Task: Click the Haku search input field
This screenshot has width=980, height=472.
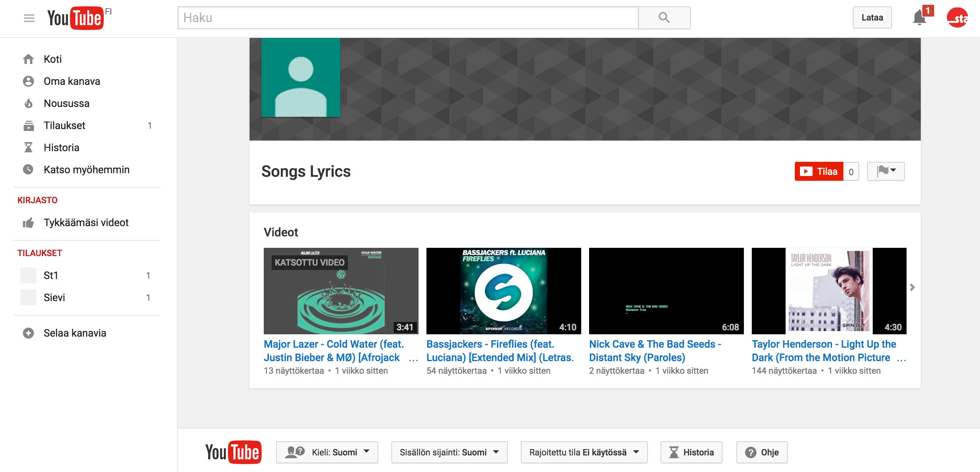Action: coord(408,18)
